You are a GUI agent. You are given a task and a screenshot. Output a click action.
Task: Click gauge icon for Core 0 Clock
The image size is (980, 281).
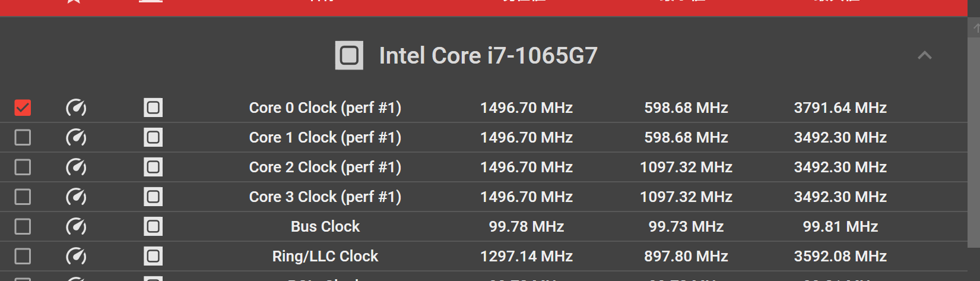click(76, 108)
